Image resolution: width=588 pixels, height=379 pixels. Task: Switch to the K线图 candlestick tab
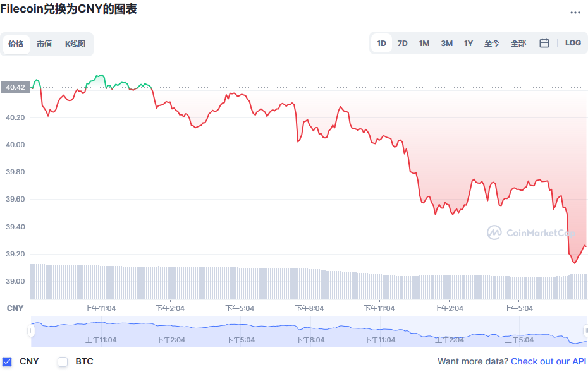click(75, 44)
